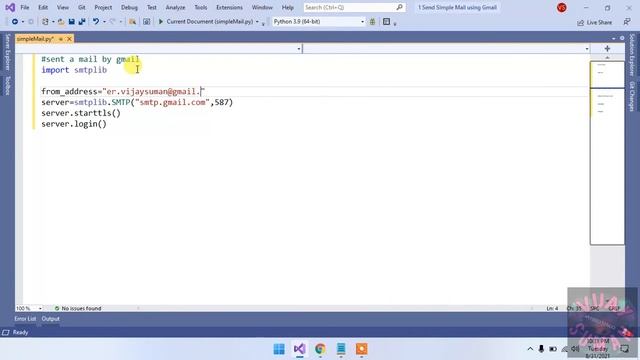Screen dimensions: 640x360
Task: Click the Find in Files icon
Action: click(132, 22)
